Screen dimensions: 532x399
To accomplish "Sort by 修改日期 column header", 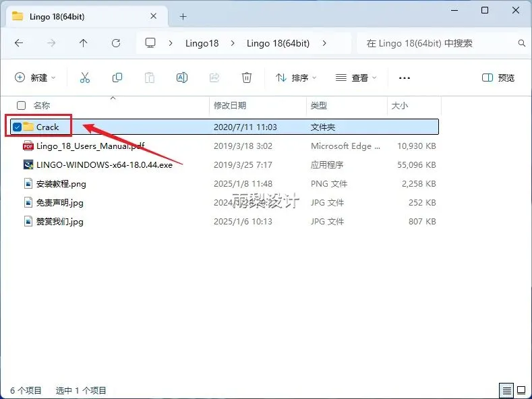I will point(230,106).
